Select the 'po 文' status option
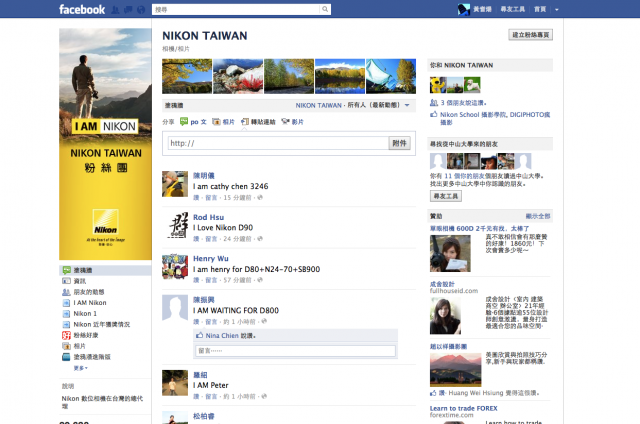Viewport: 640px width, 424px height. [x=193, y=122]
